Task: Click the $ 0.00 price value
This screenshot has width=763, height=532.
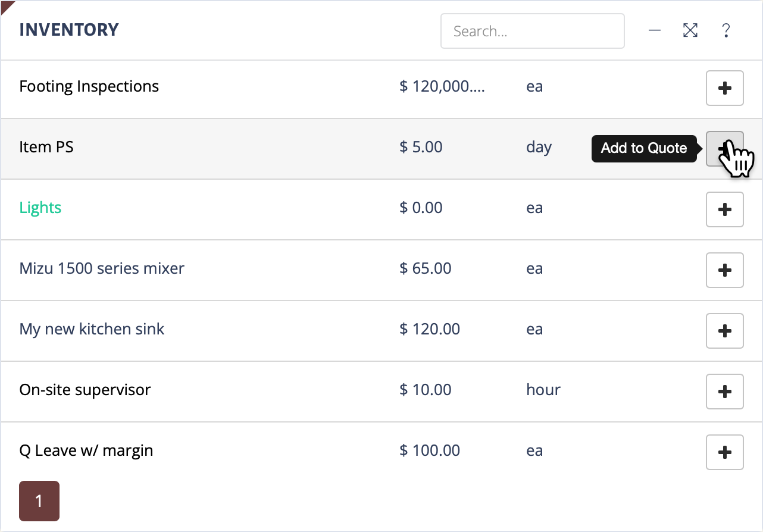Action: click(x=421, y=208)
